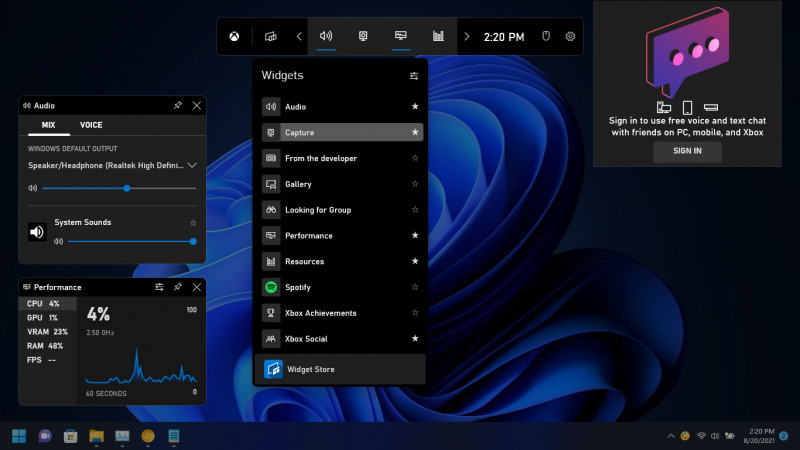The width and height of the screenshot is (800, 450).
Task: Open Game Bar settings gear
Action: (570, 36)
